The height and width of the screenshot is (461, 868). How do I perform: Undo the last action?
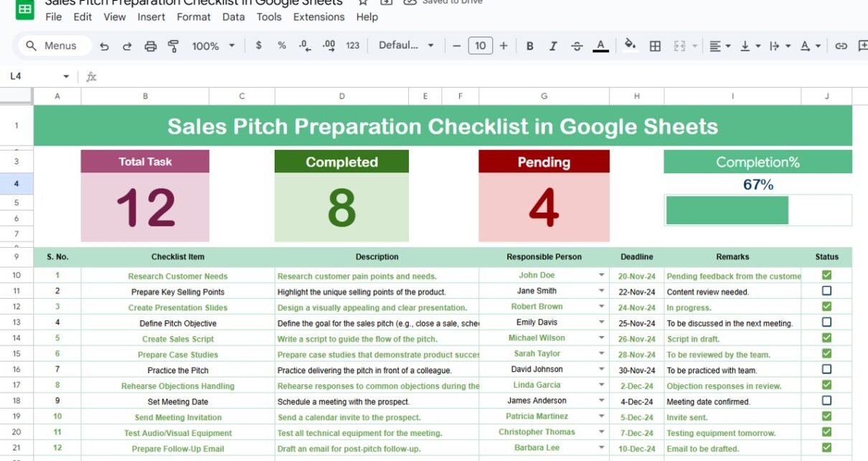point(105,46)
